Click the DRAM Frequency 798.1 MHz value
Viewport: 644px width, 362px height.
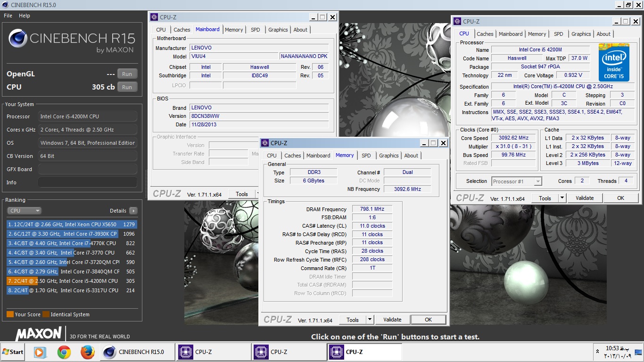tap(372, 209)
